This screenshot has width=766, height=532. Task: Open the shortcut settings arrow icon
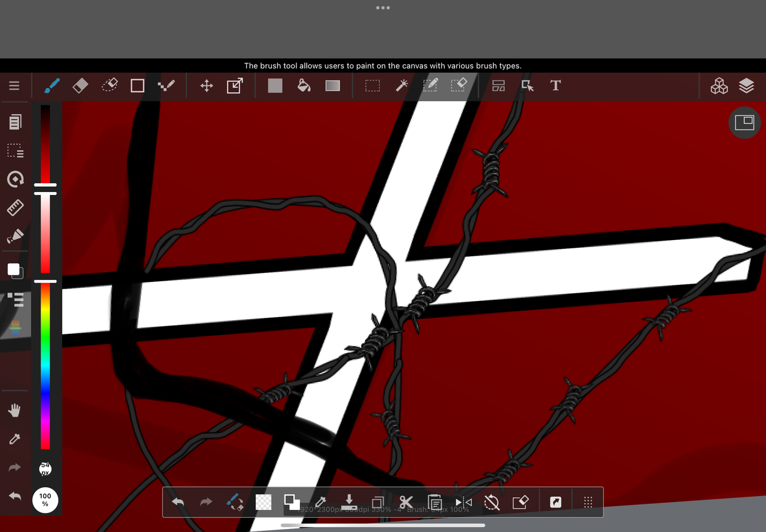tap(556, 502)
